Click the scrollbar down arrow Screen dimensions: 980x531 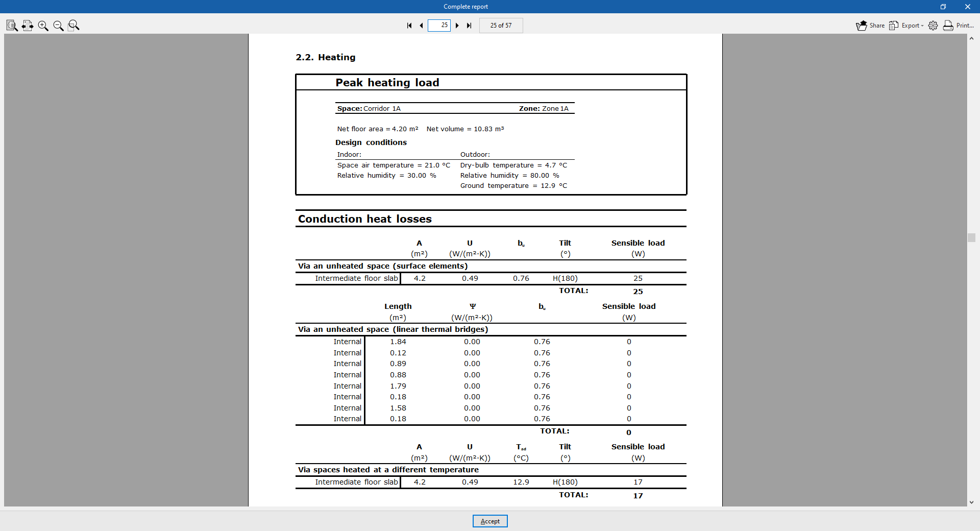(972, 502)
